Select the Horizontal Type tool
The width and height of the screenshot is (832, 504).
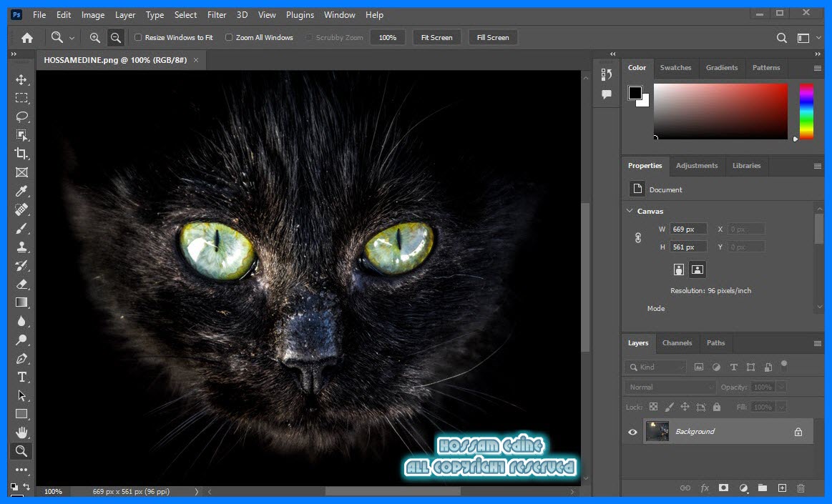click(21, 377)
